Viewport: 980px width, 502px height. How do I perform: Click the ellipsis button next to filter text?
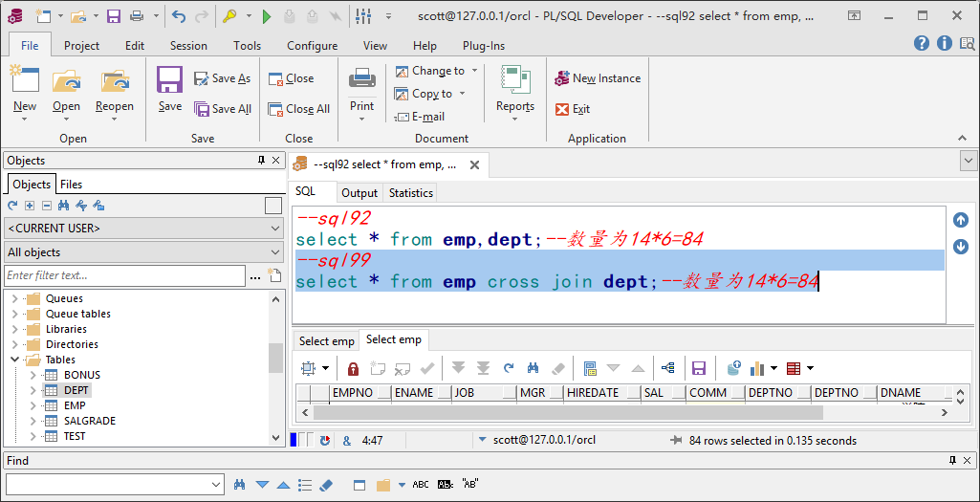[x=255, y=275]
